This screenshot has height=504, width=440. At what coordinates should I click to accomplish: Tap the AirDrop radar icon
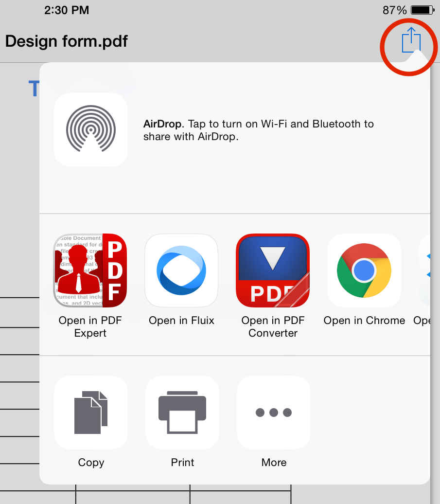[x=91, y=130]
